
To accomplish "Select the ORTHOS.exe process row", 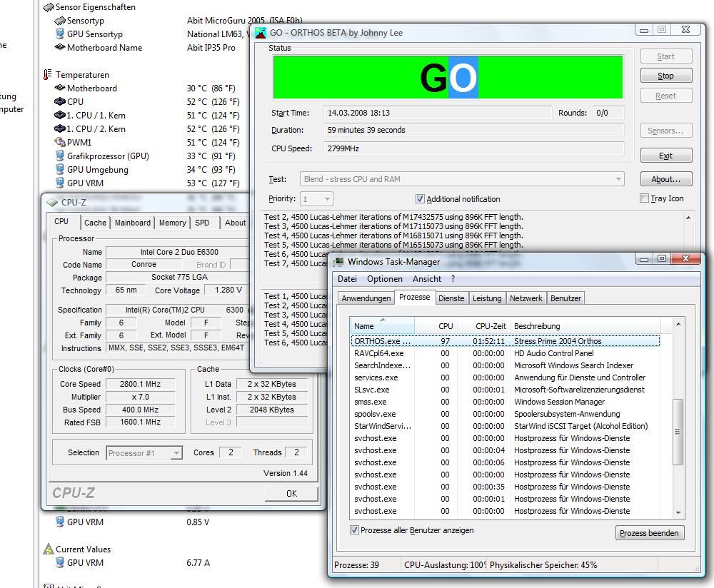I will tap(506, 341).
